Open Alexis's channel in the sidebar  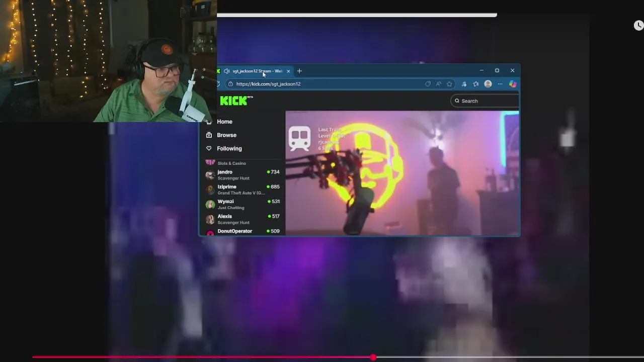243,219
